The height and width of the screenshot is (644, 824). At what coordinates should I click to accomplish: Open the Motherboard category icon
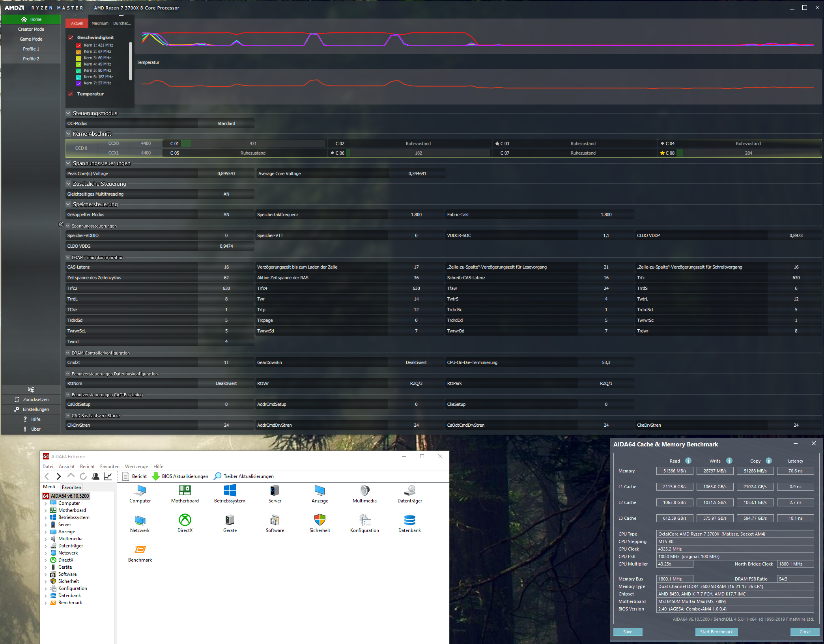[x=185, y=490]
